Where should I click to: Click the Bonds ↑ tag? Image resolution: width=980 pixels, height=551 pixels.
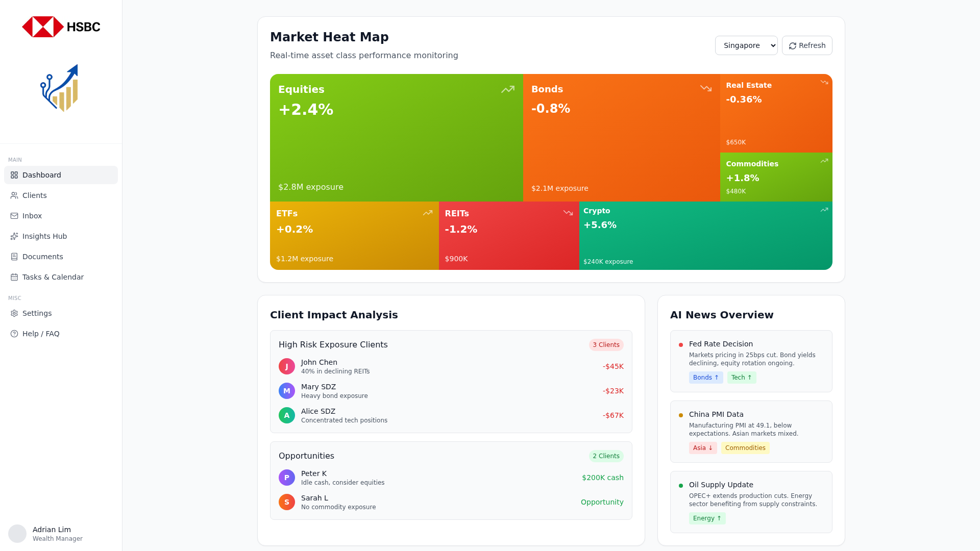[706, 378]
